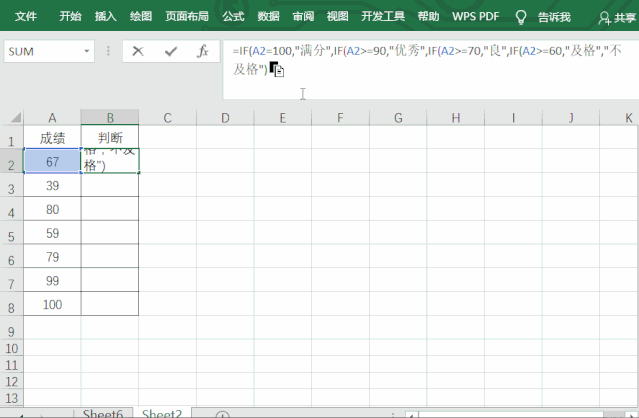
Task: Open the Insert Function fx dialog
Action: (x=203, y=51)
